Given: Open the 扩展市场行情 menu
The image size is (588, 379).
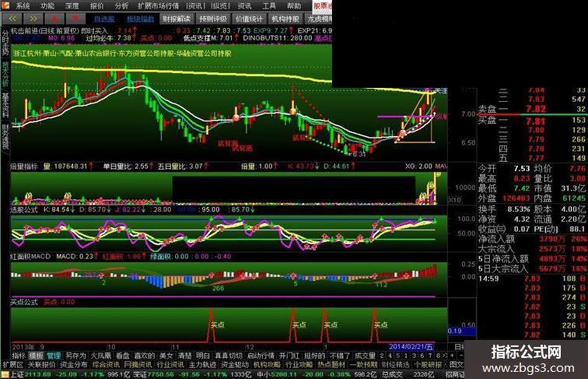Looking at the screenshot, I should tap(158, 6).
